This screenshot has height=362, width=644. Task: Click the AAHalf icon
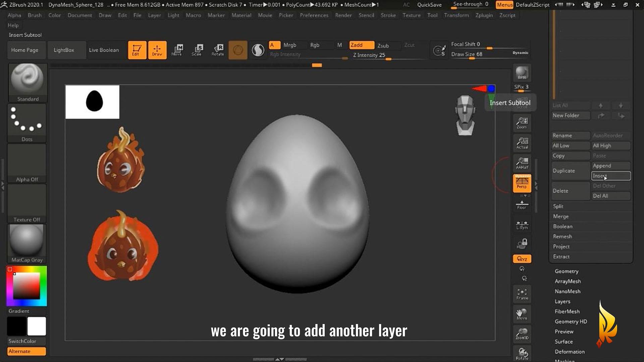522,163
